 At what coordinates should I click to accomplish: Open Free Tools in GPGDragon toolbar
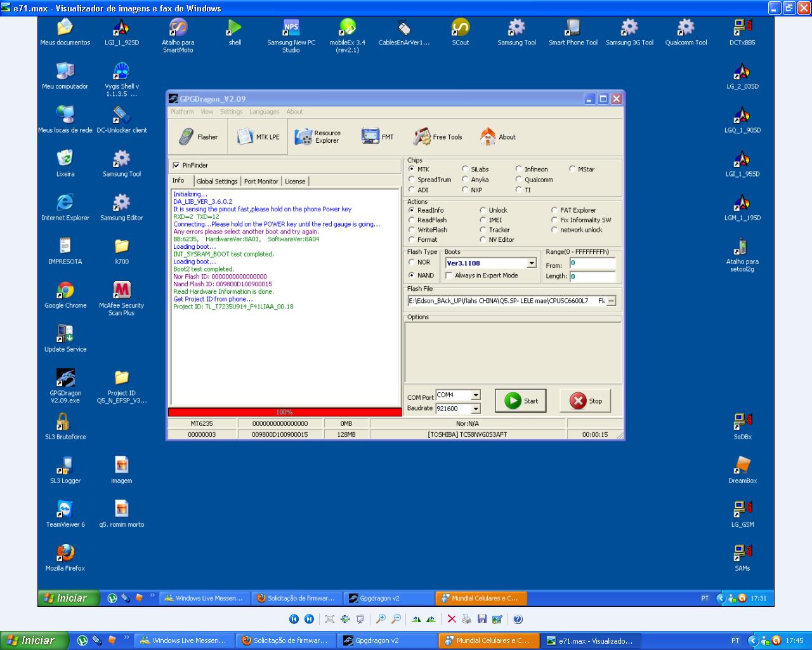pyautogui.click(x=438, y=136)
